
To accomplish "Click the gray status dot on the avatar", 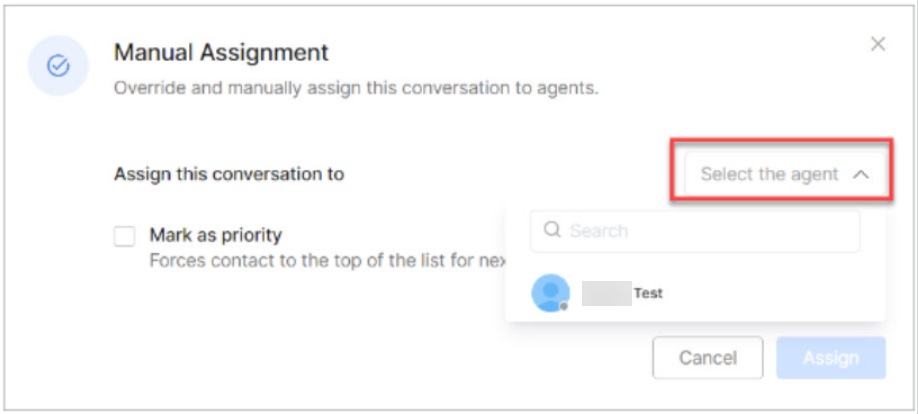I will [x=564, y=306].
